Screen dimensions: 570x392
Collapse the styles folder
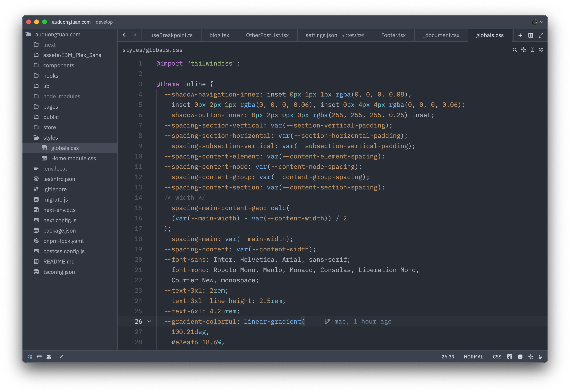tap(70, 138)
